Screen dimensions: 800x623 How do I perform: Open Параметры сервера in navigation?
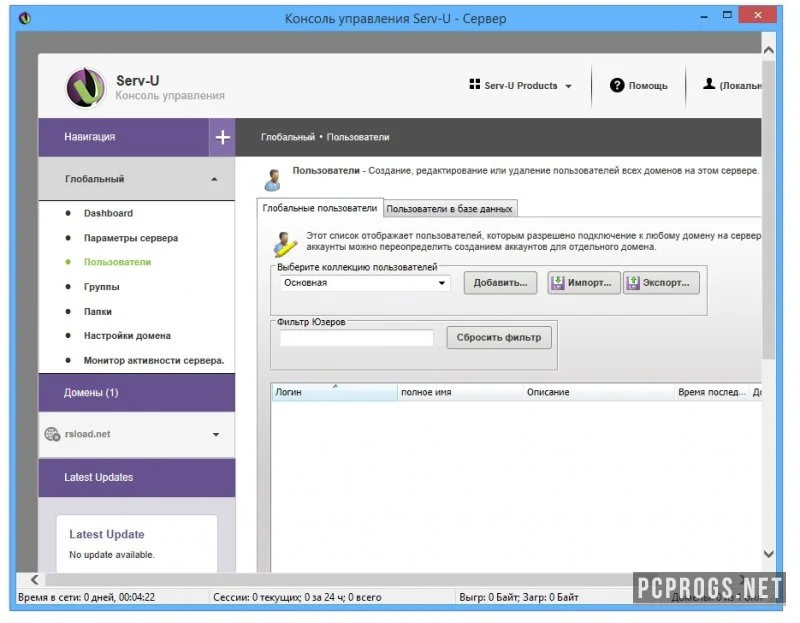coord(131,238)
